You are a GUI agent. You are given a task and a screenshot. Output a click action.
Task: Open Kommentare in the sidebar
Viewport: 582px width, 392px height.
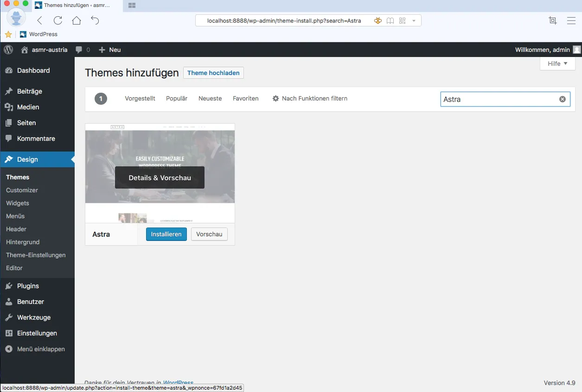coord(37,139)
